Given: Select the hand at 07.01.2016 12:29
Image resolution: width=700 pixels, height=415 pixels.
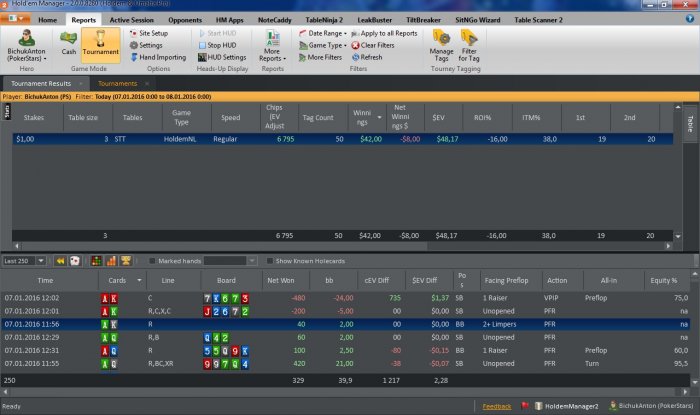Looking at the screenshot, I should 345,337.
